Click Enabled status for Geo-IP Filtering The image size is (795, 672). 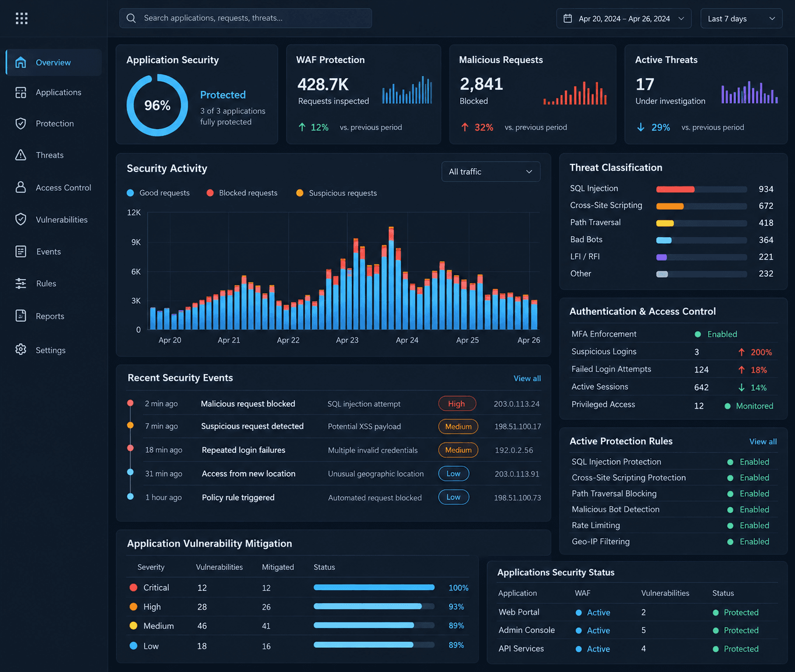pos(748,541)
